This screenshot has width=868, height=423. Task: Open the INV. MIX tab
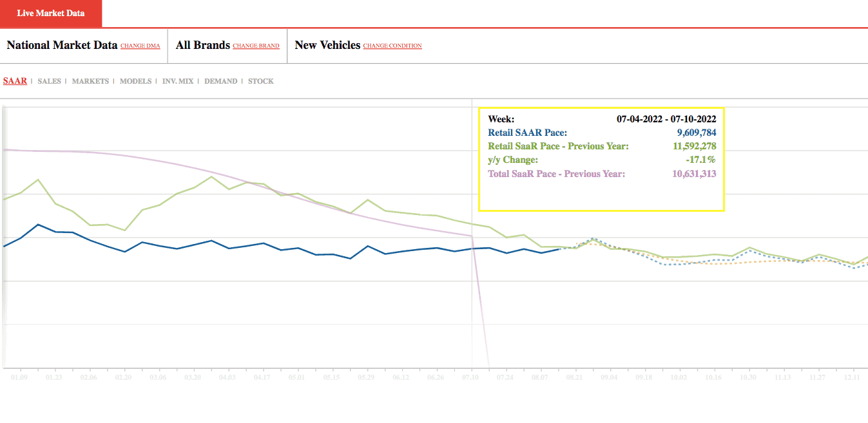178,81
